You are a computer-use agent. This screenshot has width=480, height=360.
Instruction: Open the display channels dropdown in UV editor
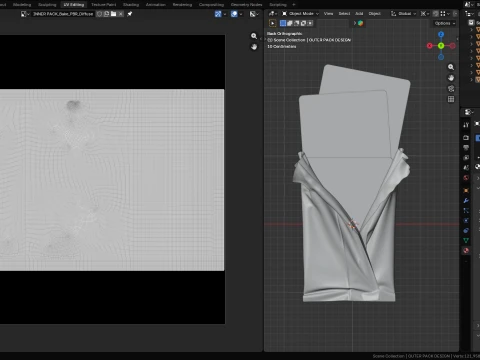[255, 14]
